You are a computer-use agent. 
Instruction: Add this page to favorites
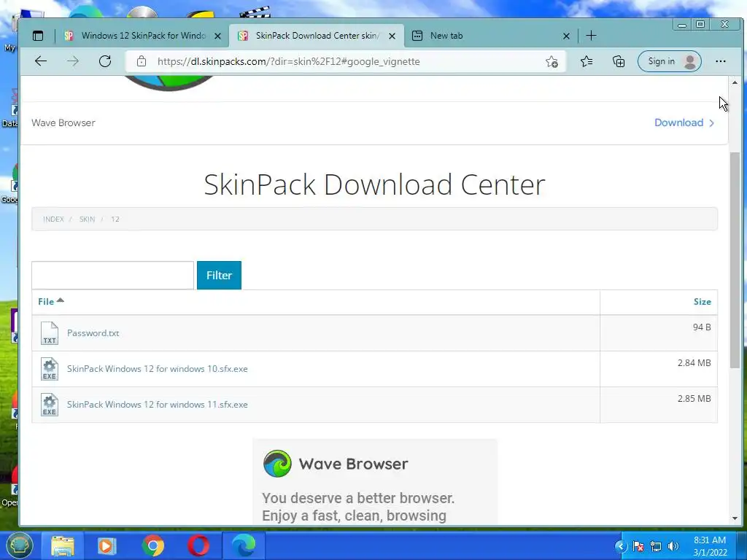point(551,61)
